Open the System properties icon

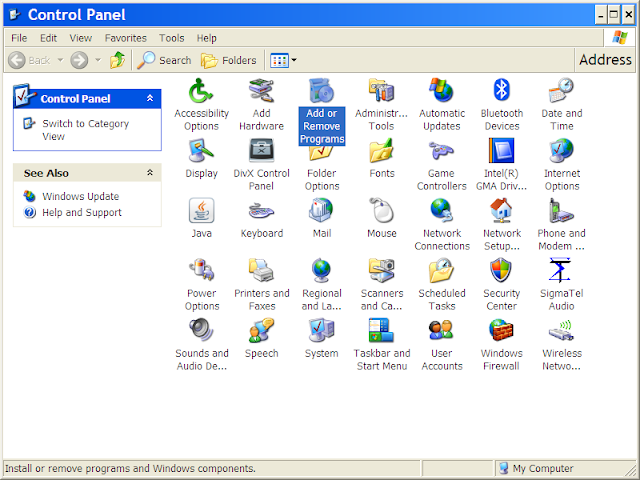tap(322, 330)
